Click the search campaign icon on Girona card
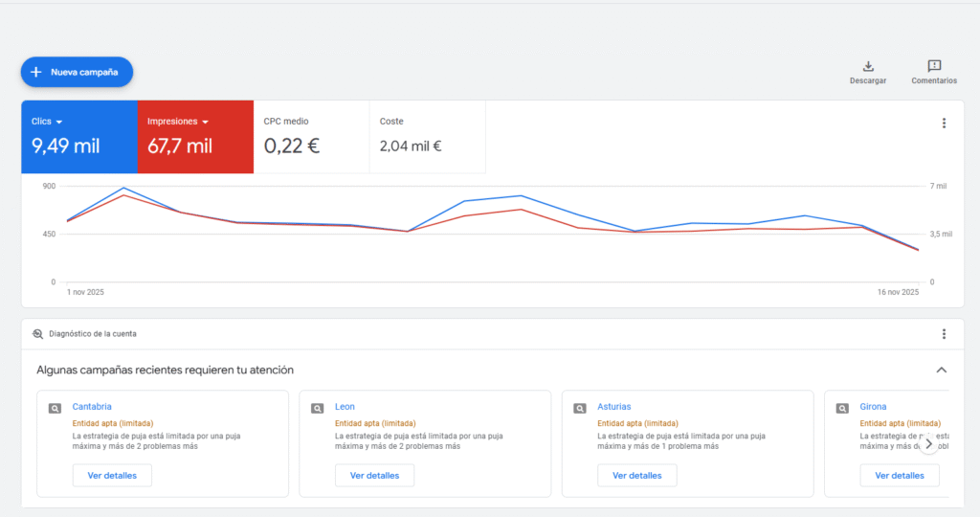Viewport: 980px width, 517px height. point(842,408)
